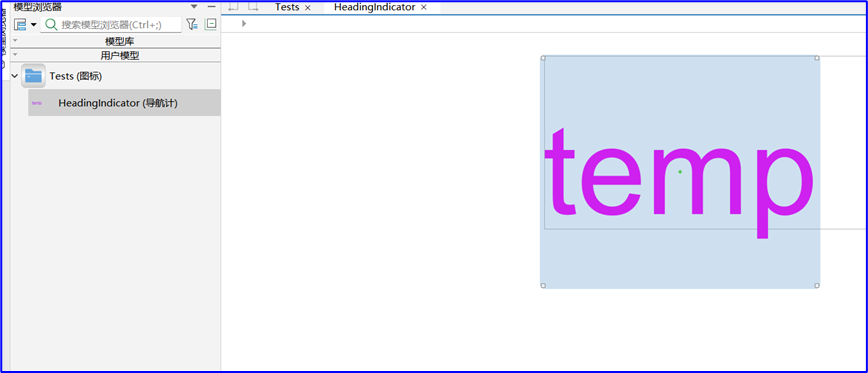
Task: Click the 搜索模型浏览器 search field
Action: click(x=111, y=24)
